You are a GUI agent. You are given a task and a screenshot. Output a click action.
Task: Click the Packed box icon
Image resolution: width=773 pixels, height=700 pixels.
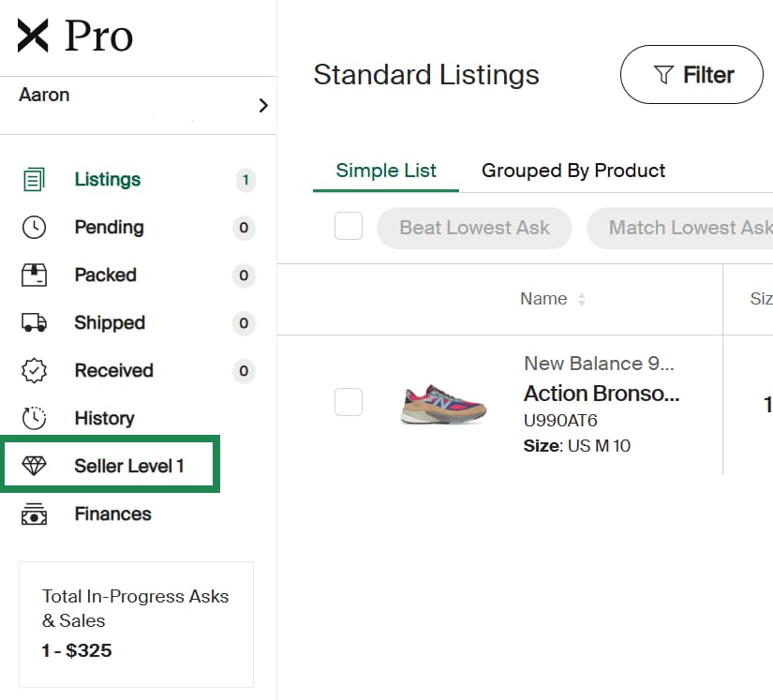[34, 276]
